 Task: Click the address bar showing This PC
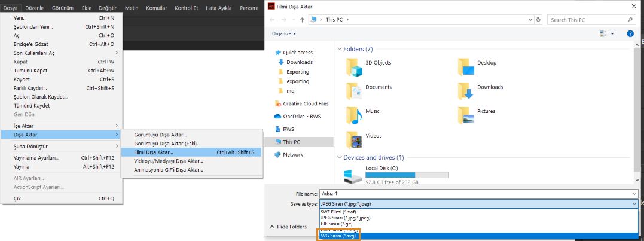click(x=421, y=19)
